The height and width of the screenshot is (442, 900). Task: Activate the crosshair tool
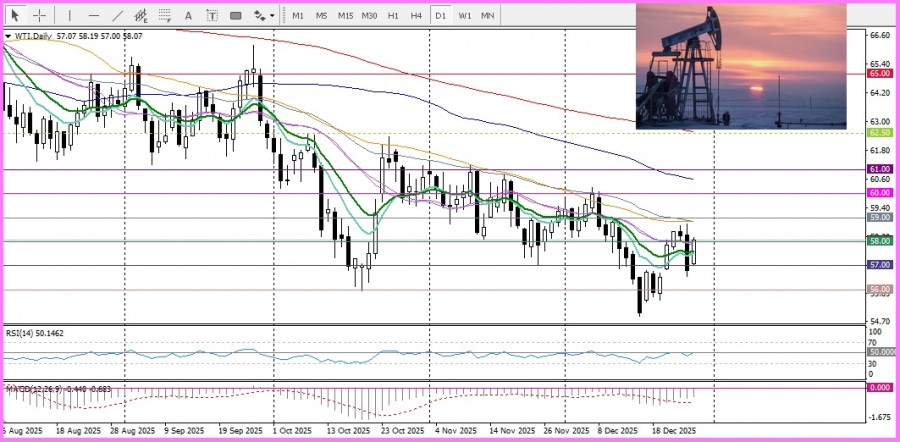pyautogui.click(x=40, y=16)
